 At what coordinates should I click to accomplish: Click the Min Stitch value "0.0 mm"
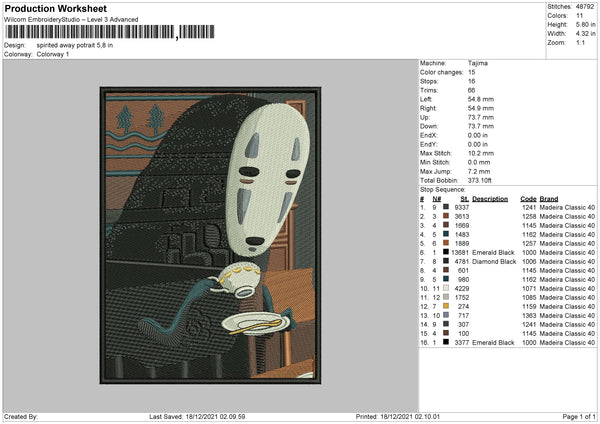tap(479, 162)
